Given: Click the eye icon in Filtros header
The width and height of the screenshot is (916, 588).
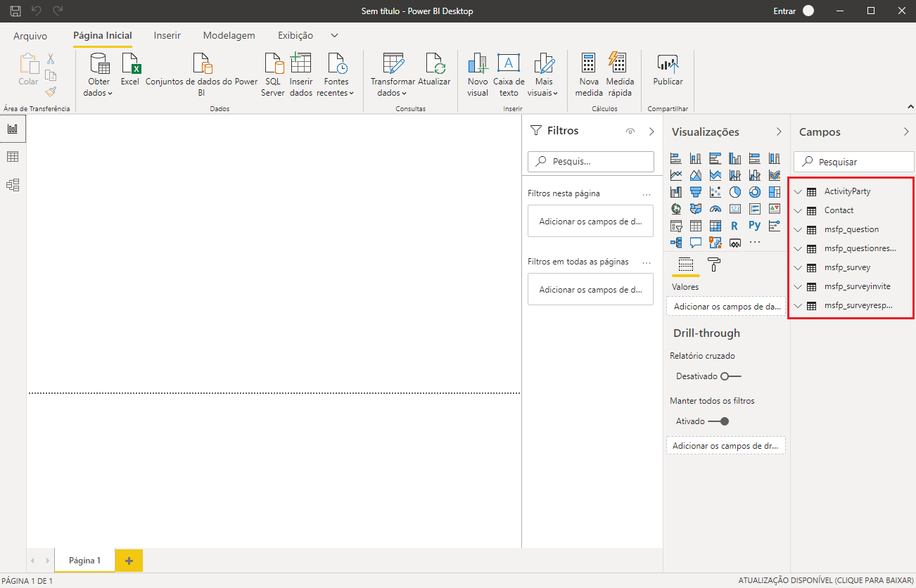Looking at the screenshot, I should (x=630, y=132).
